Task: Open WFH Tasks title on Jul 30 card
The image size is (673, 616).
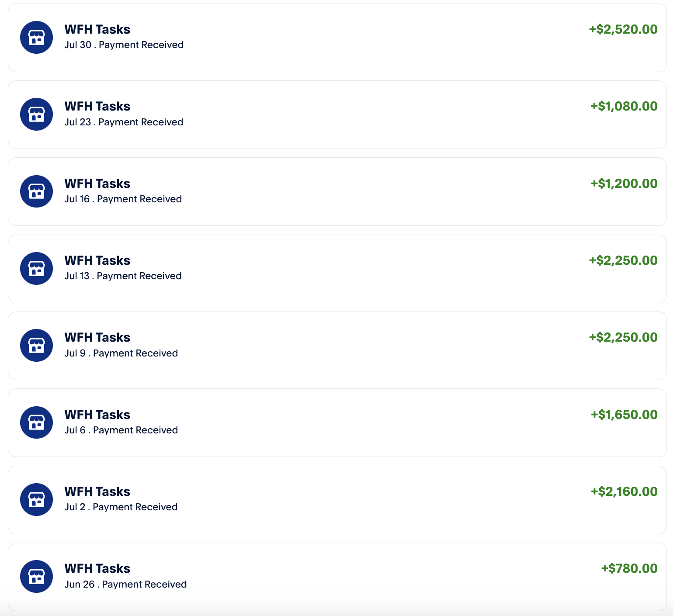Action: pyautogui.click(x=97, y=29)
